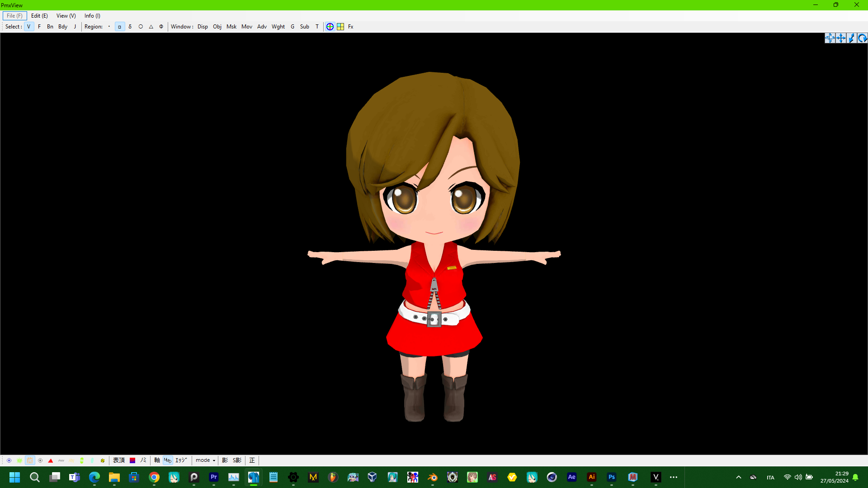Toggle vertex selection mode V

pyautogui.click(x=29, y=27)
